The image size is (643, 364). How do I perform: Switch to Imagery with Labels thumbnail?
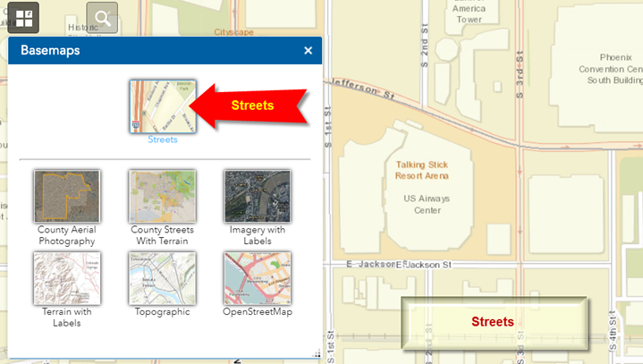click(x=258, y=196)
